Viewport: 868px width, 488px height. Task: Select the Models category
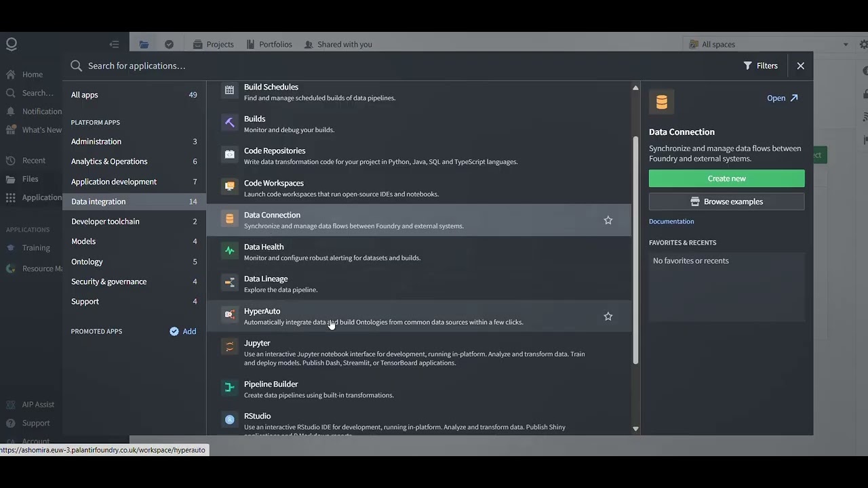[x=134, y=241]
